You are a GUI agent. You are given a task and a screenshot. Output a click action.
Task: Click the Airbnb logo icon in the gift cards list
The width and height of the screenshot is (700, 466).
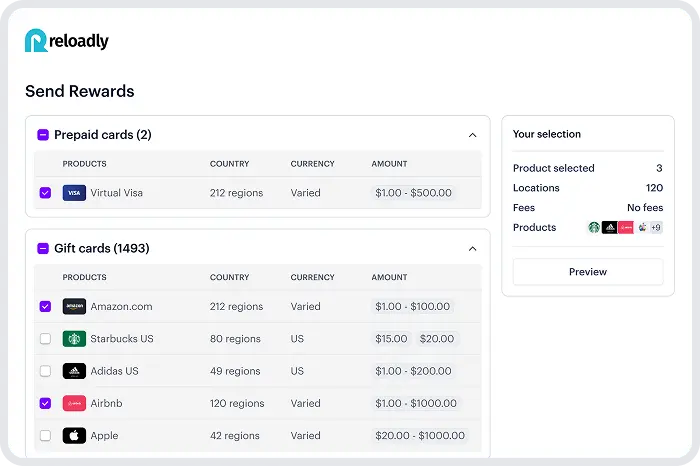(x=74, y=403)
